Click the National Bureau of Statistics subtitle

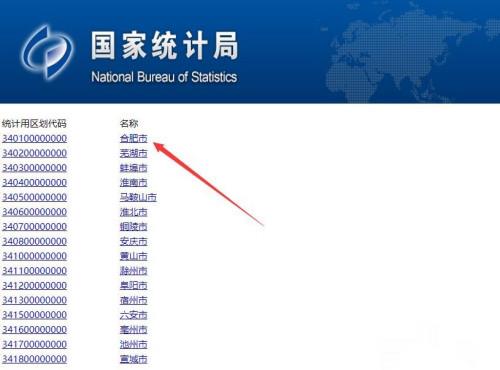pos(164,77)
